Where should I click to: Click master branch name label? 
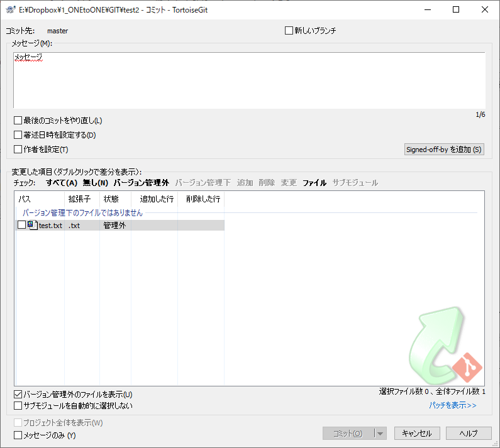pos(57,31)
